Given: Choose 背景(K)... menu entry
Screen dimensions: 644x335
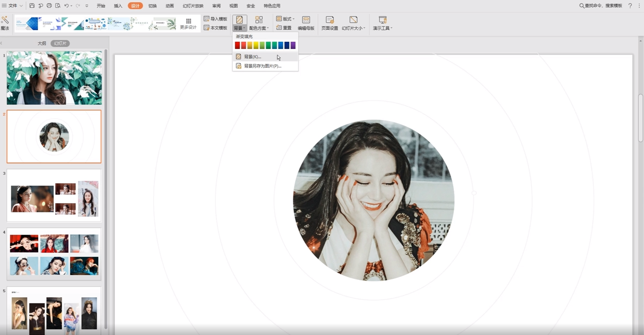Looking at the screenshot, I should (x=265, y=57).
